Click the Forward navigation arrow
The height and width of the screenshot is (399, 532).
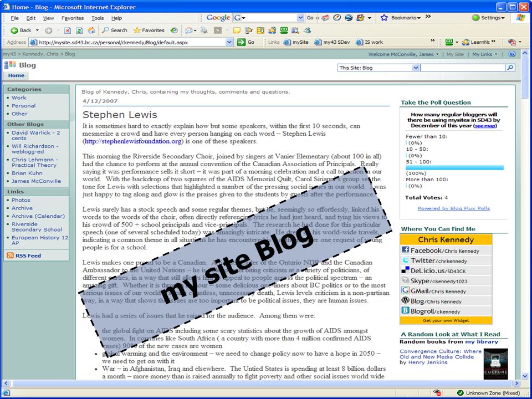(49, 30)
